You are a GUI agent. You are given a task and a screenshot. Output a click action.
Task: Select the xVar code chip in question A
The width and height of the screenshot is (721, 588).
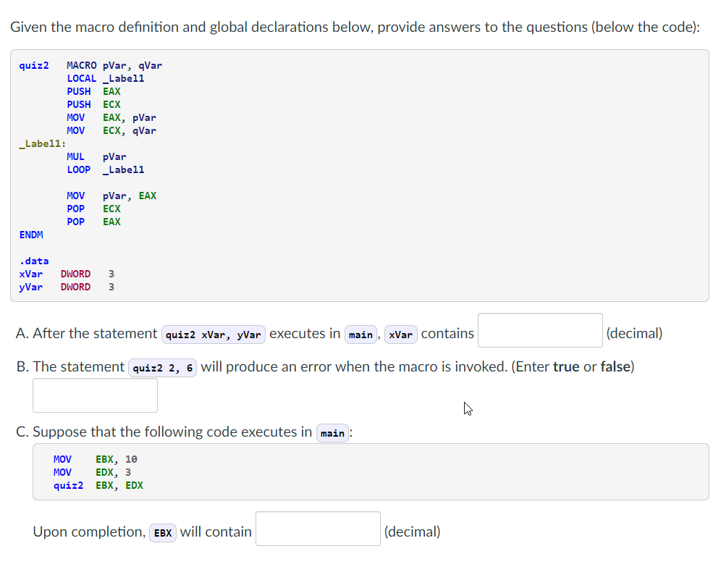pyautogui.click(x=400, y=335)
